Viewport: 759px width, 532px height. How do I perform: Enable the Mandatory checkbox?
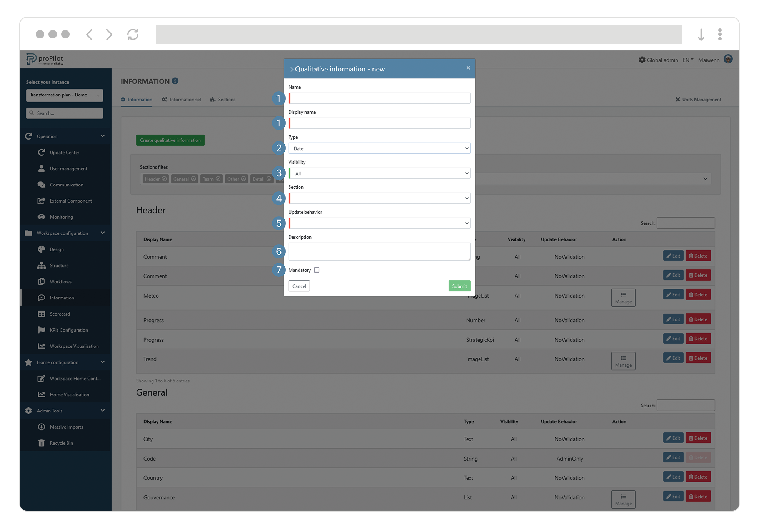317,270
